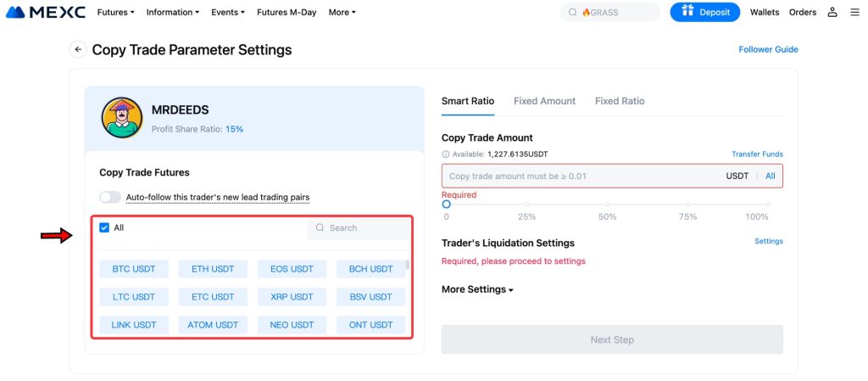Image resolution: width=868 pixels, height=381 pixels.
Task: Open Trader's Liquidation Settings link
Action: click(769, 242)
